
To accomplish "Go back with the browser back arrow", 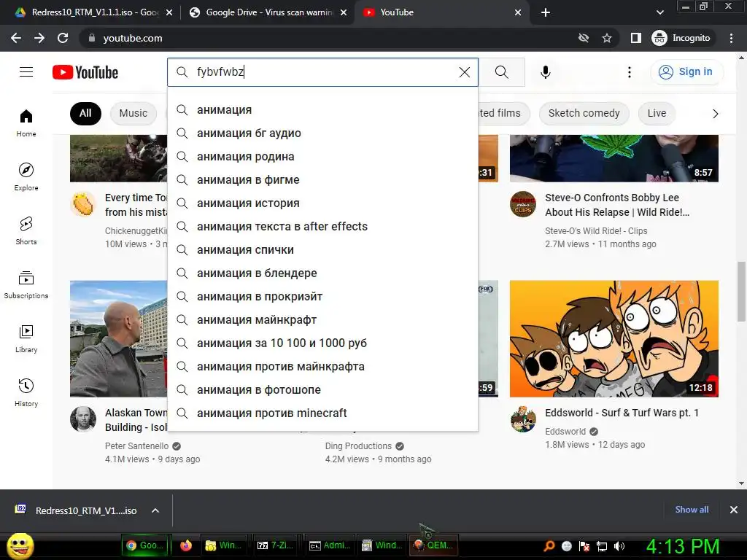I will coord(16,38).
